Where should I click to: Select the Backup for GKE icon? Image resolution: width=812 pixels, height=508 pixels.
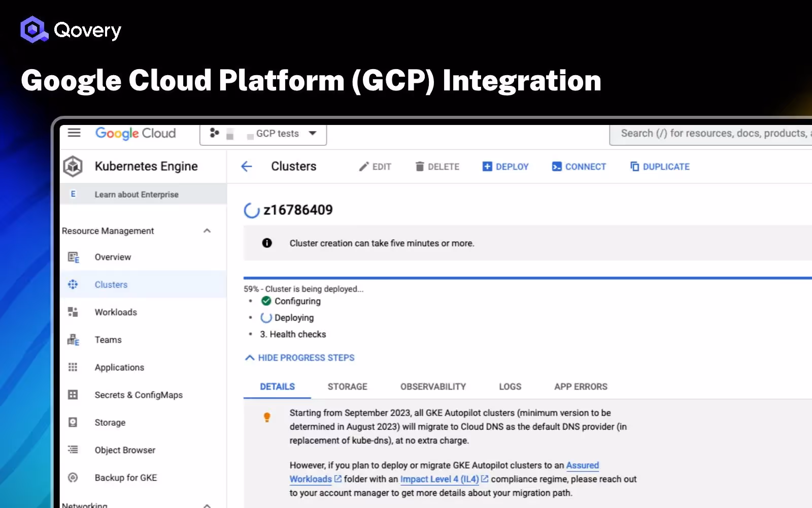pyautogui.click(x=73, y=478)
